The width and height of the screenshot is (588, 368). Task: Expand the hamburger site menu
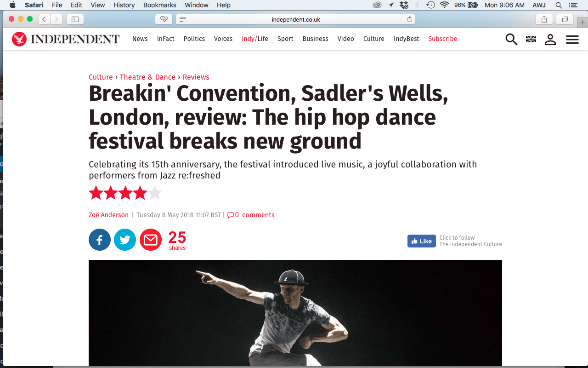click(x=572, y=40)
